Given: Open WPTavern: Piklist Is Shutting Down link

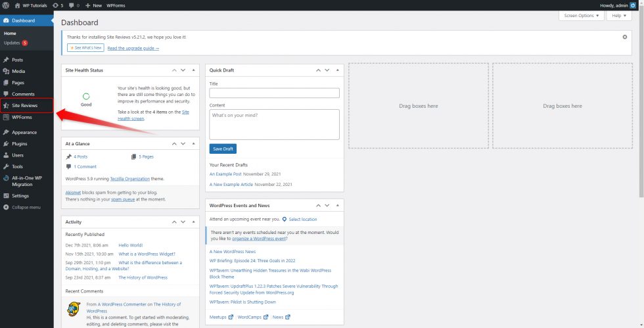Looking at the screenshot, I should point(242,302).
